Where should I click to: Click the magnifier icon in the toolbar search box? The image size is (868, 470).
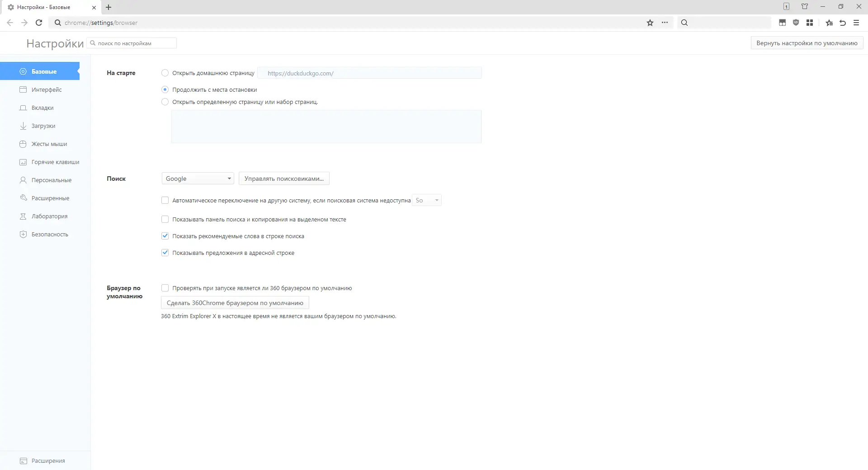pyautogui.click(x=684, y=23)
